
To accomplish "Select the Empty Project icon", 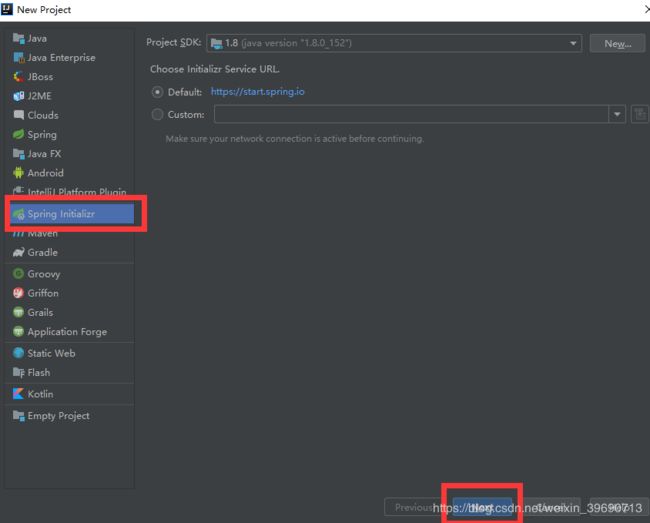I will (x=18, y=416).
